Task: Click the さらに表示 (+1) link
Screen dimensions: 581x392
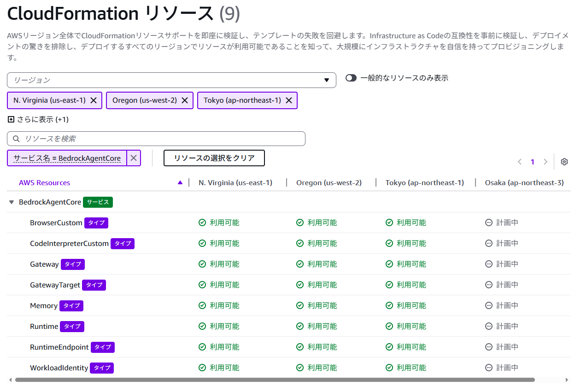Action: (x=43, y=119)
